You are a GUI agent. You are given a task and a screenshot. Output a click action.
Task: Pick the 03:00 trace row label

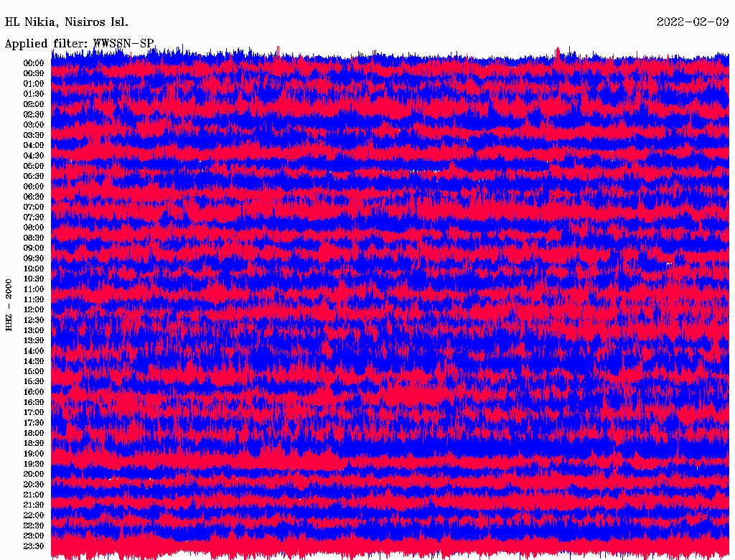34,125
